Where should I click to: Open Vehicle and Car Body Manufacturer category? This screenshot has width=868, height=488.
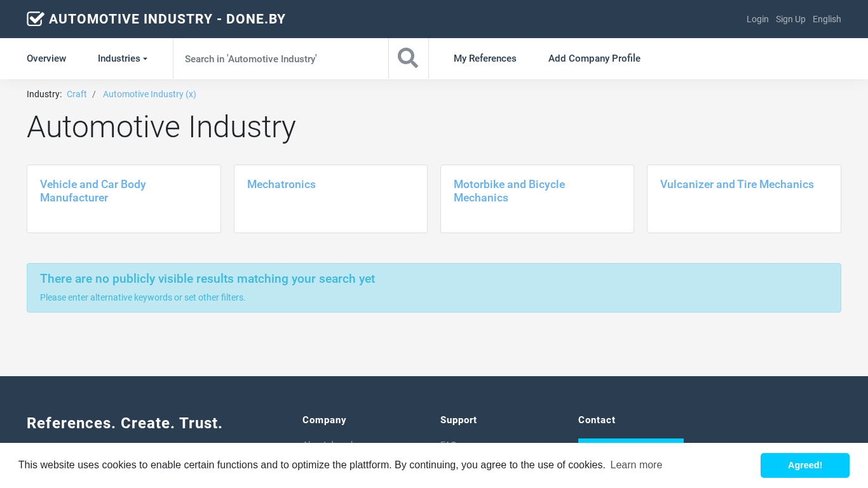pos(93,191)
